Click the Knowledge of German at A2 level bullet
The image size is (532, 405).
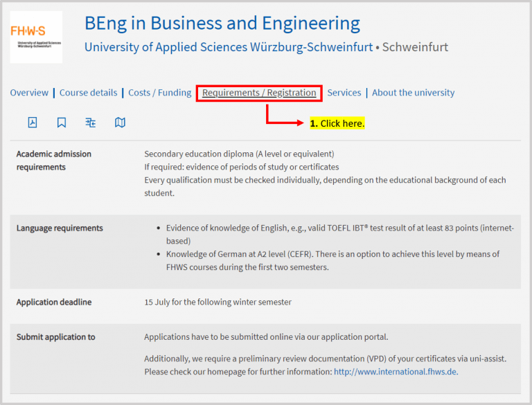pos(332,260)
